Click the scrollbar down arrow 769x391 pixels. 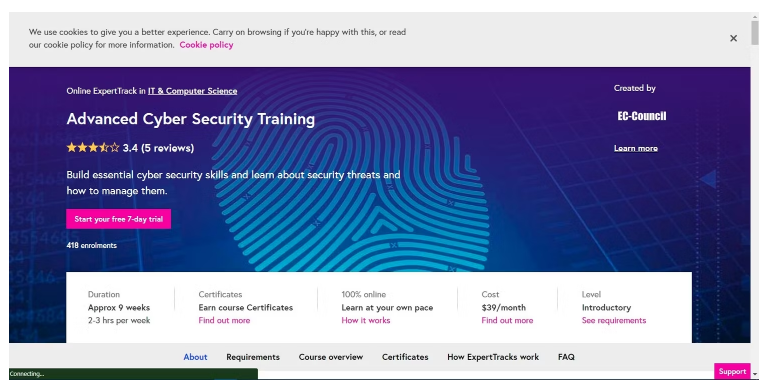point(755,374)
